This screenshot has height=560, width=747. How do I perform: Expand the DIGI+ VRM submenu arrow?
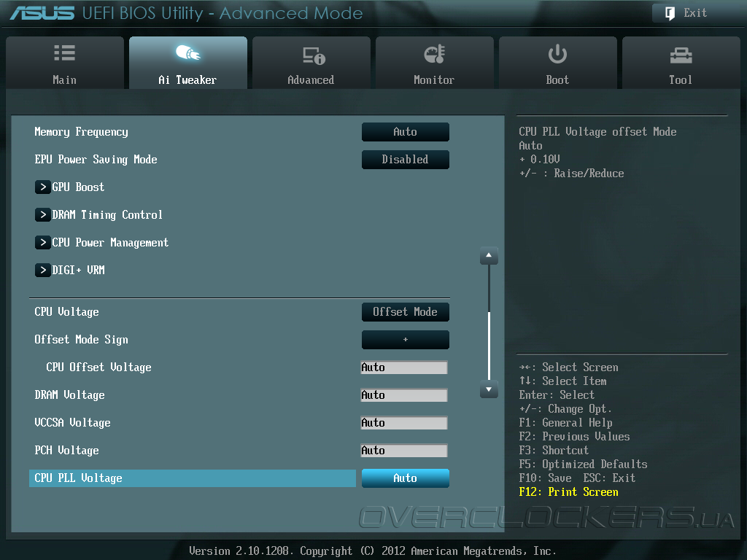43,270
